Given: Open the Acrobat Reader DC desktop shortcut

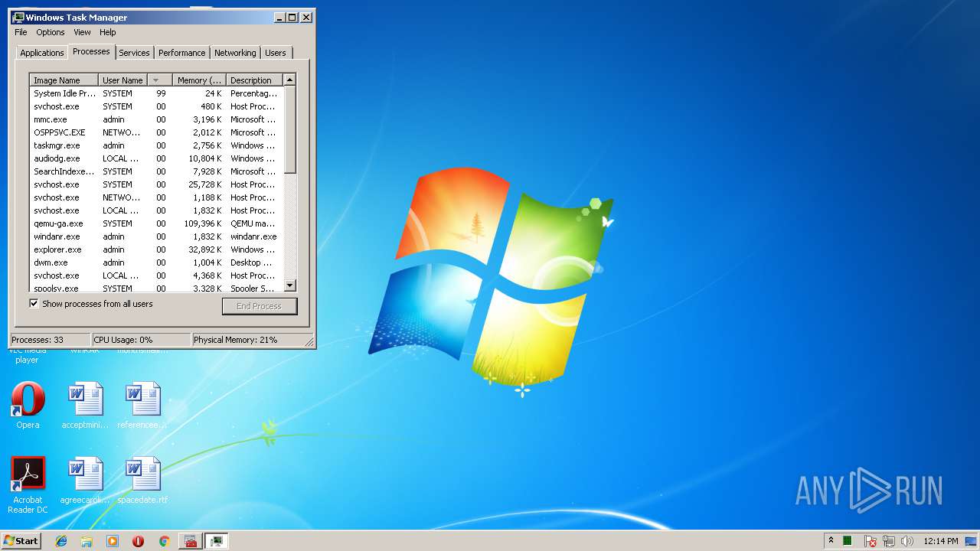Looking at the screenshot, I should [x=28, y=484].
